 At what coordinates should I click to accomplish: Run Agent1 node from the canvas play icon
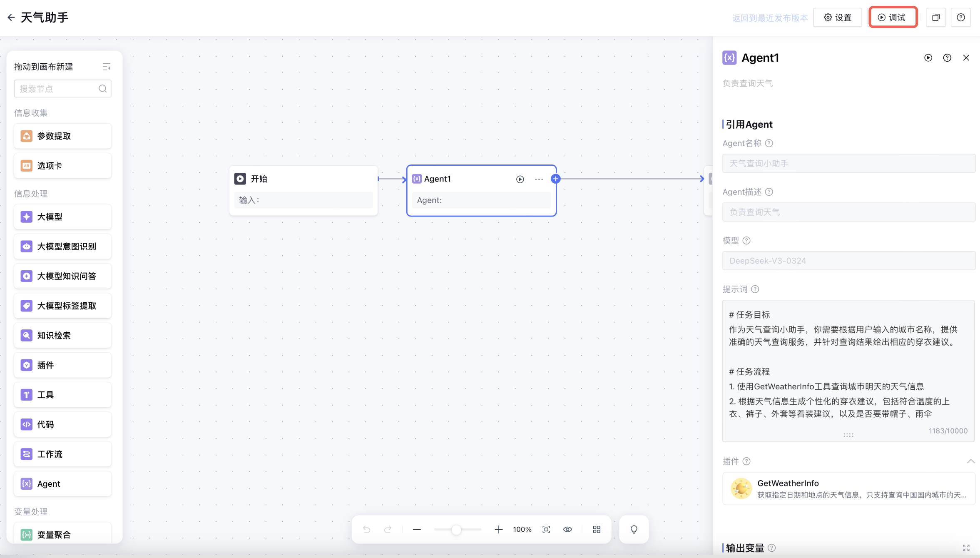(x=520, y=179)
